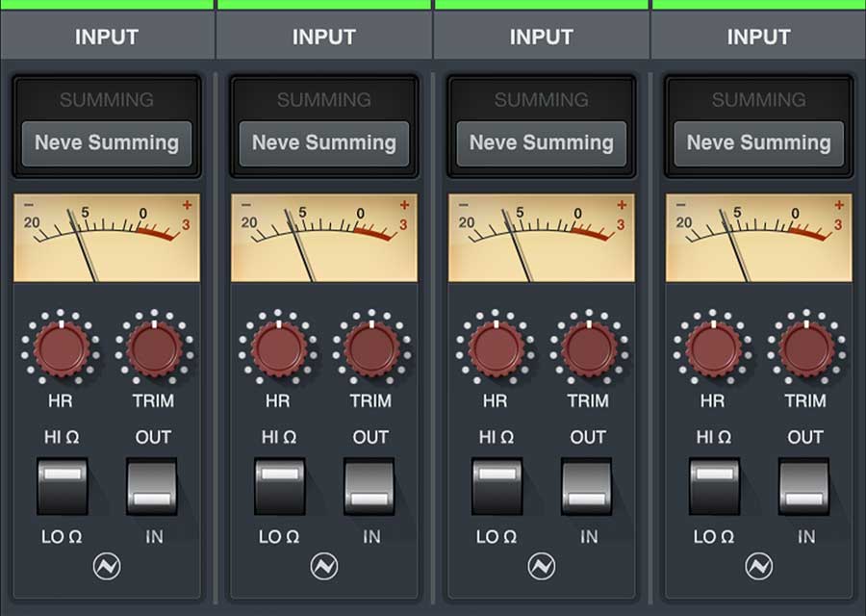Click the waveform logo icon on second channel
The width and height of the screenshot is (866, 616).
(x=324, y=566)
